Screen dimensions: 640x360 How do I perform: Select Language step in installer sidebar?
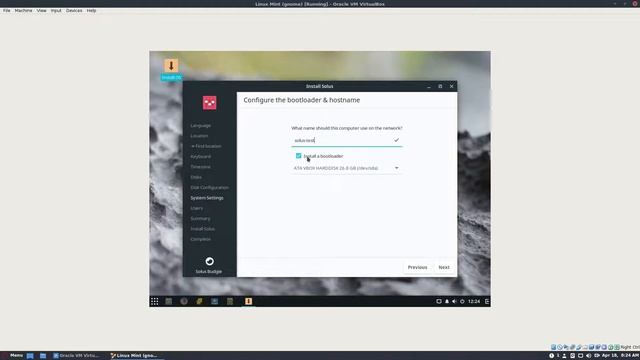(x=200, y=126)
